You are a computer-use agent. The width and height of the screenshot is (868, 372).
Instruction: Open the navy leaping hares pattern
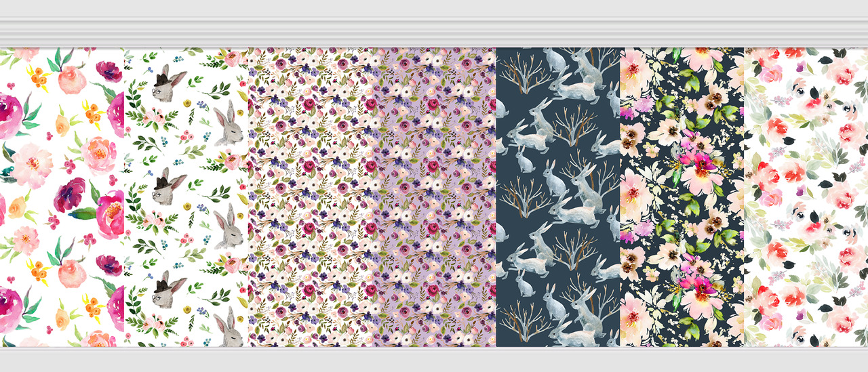[x=558, y=197]
